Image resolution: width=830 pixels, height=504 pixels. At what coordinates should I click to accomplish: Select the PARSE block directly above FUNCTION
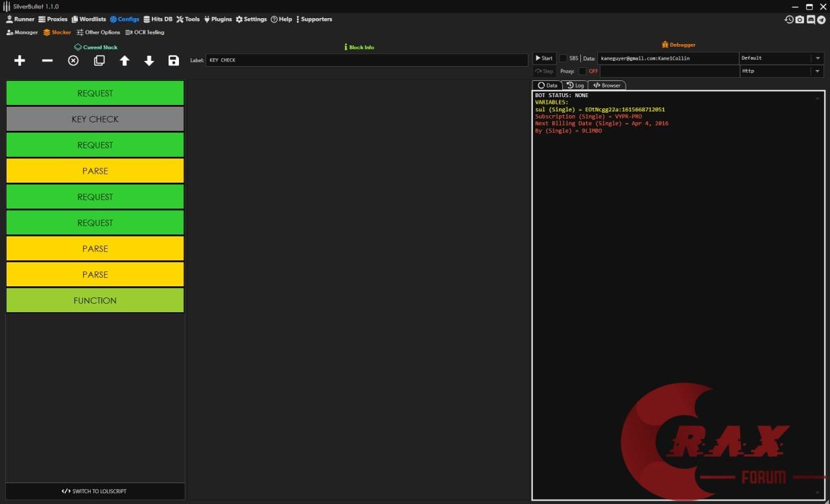coord(95,275)
